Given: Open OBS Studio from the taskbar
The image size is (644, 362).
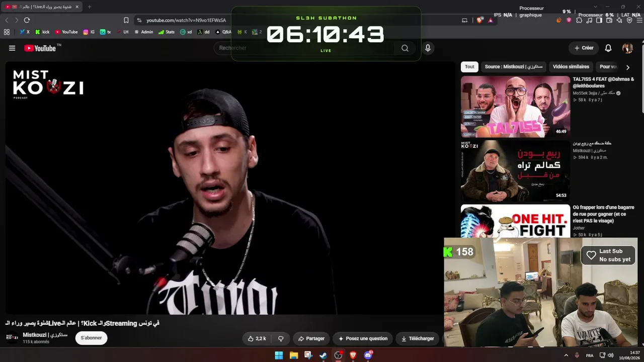Looking at the screenshot, I should click(x=338, y=355).
